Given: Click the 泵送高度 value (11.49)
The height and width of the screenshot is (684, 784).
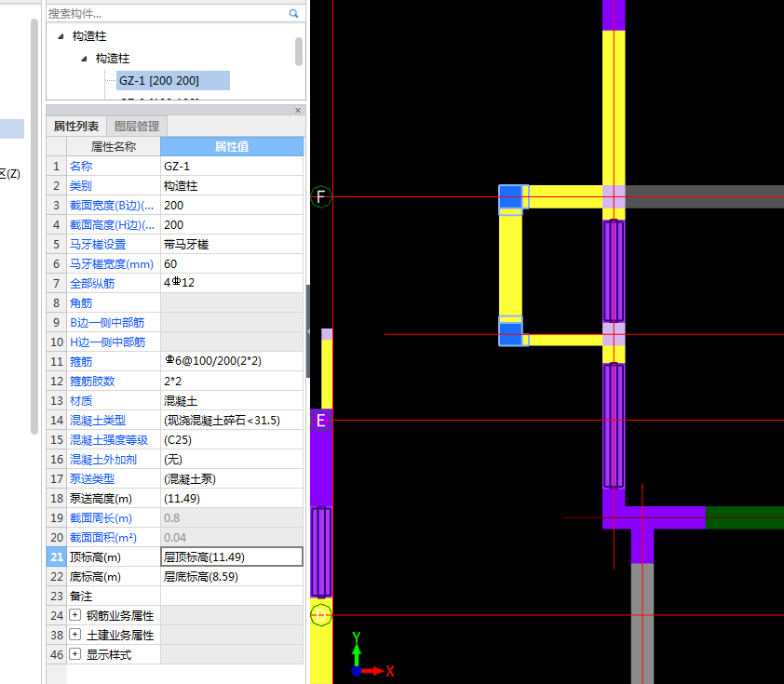Looking at the screenshot, I should (232, 498).
